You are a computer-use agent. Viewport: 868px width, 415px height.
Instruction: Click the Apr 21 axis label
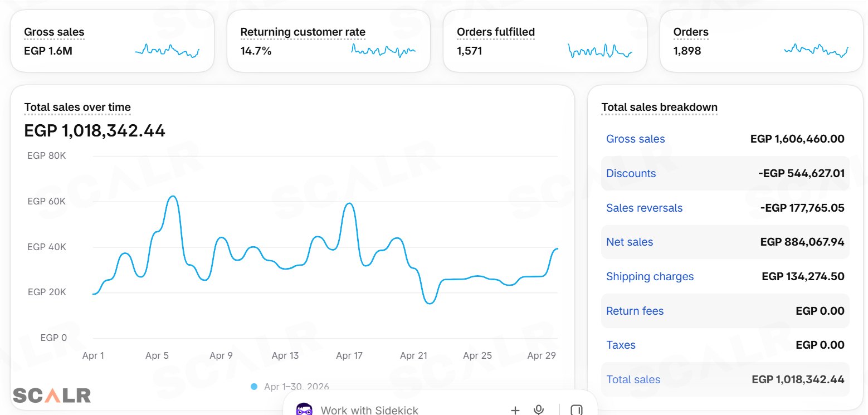point(413,356)
